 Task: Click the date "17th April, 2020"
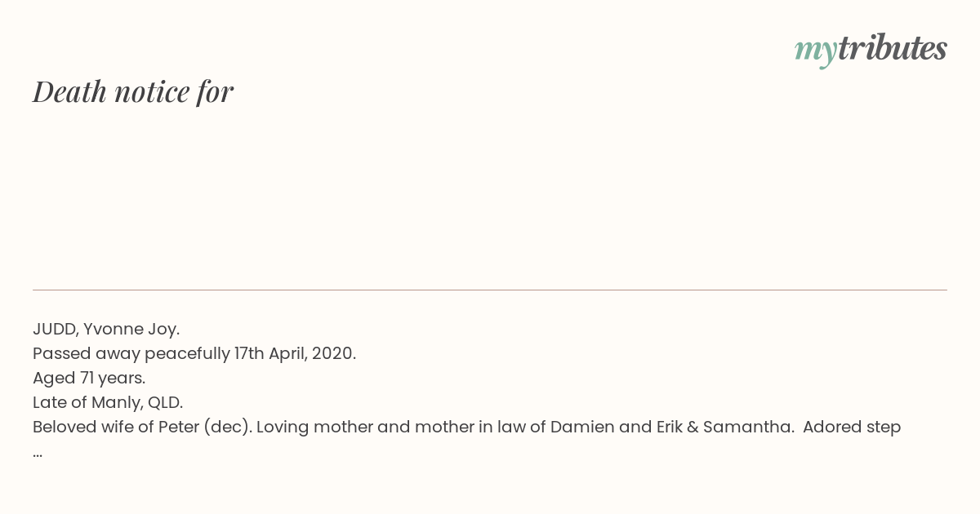point(293,354)
